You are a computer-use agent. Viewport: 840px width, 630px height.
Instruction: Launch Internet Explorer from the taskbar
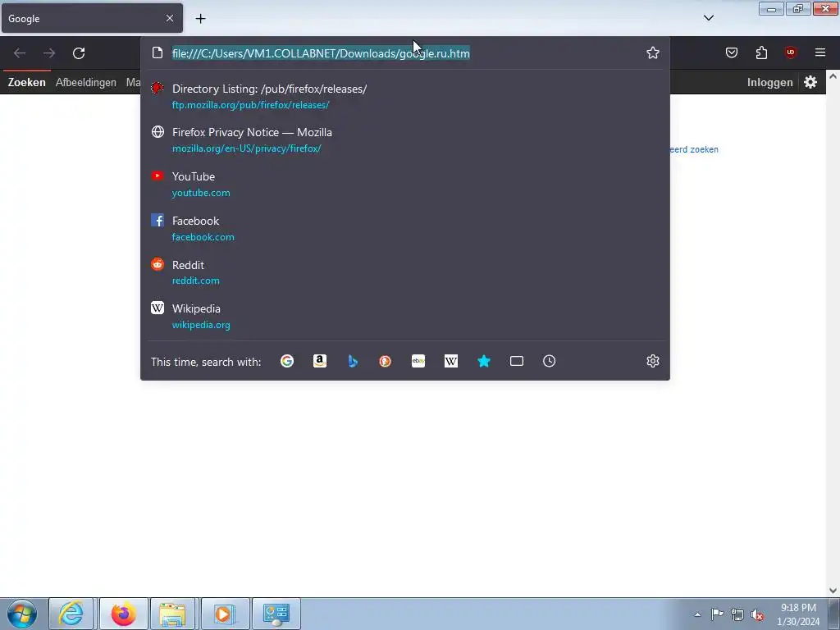coord(71,614)
